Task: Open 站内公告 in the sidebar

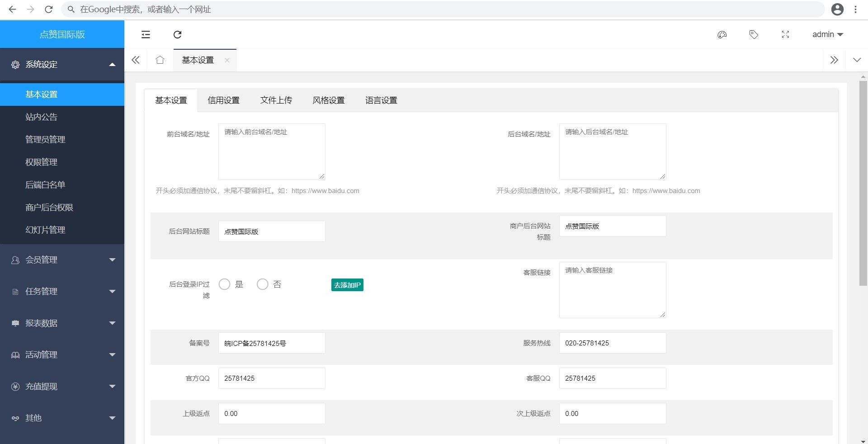Action: [62, 117]
